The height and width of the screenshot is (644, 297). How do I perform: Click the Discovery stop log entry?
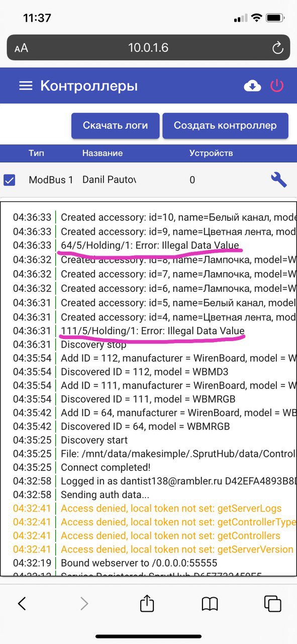coord(93,345)
